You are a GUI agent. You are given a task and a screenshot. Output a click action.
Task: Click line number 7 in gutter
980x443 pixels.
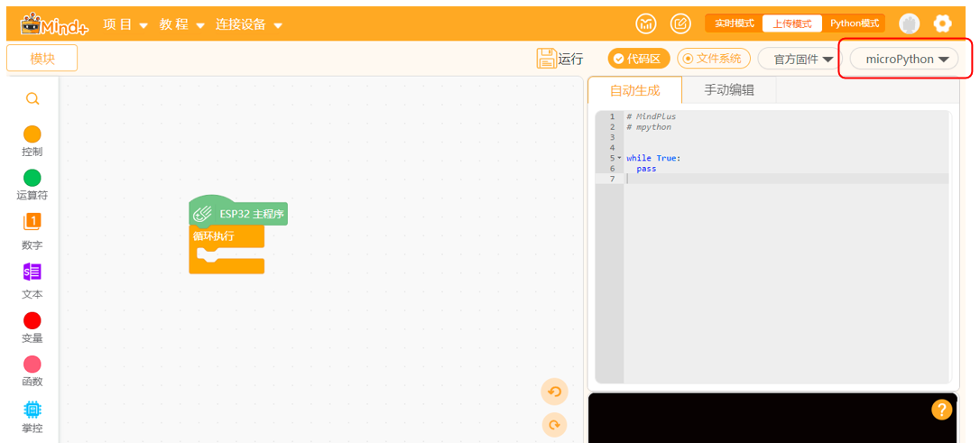click(x=613, y=179)
